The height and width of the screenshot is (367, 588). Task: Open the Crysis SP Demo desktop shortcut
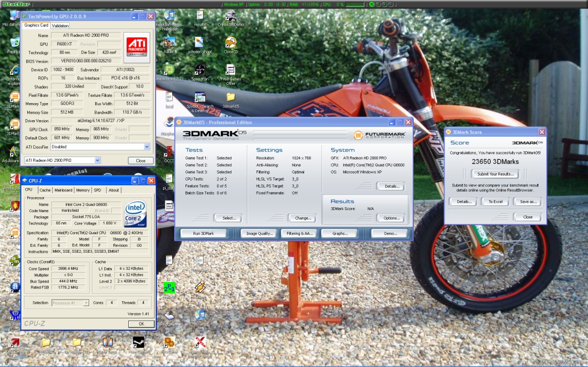click(230, 18)
